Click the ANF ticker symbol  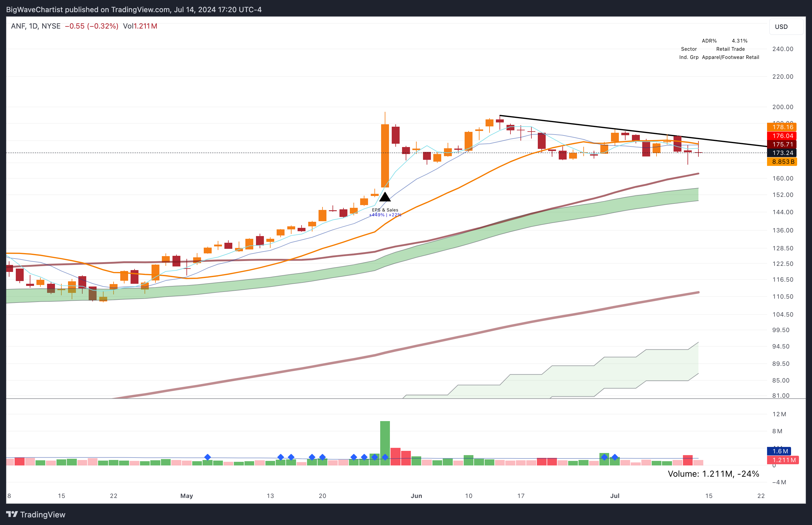click(x=18, y=26)
